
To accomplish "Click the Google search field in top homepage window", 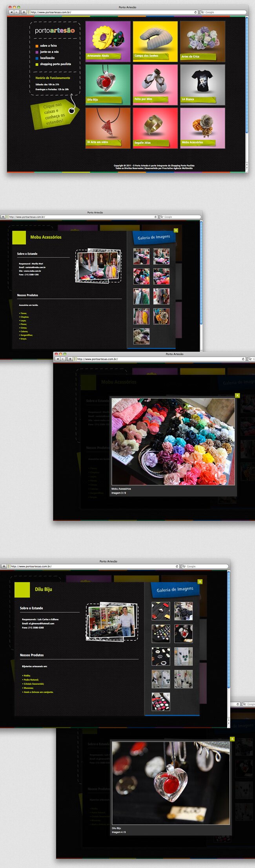I will [223, 12].
